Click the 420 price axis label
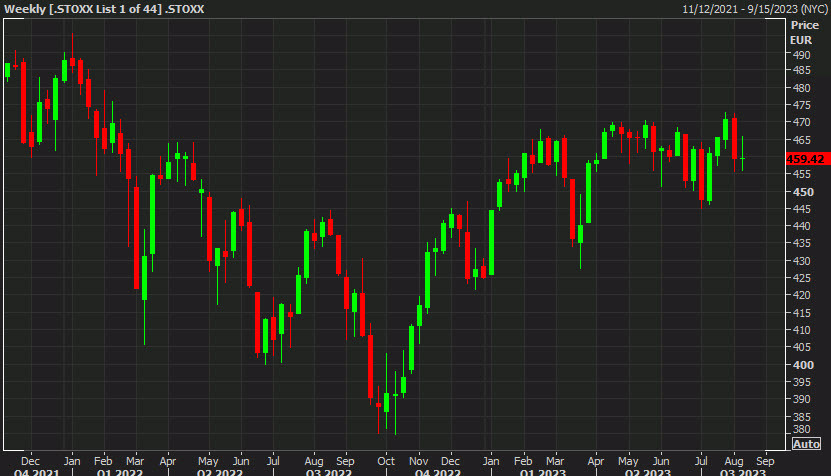 (801, 295)
